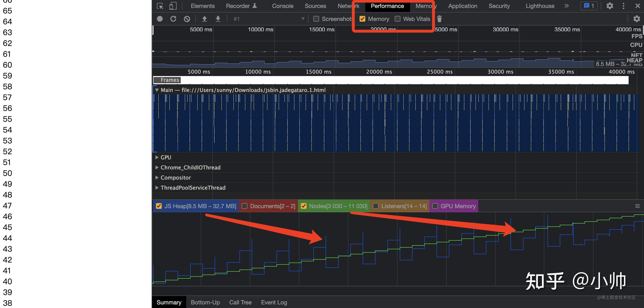Click the collect garbage trash icon
Screen dimensions: 644x308
click(x=439, y=19)
